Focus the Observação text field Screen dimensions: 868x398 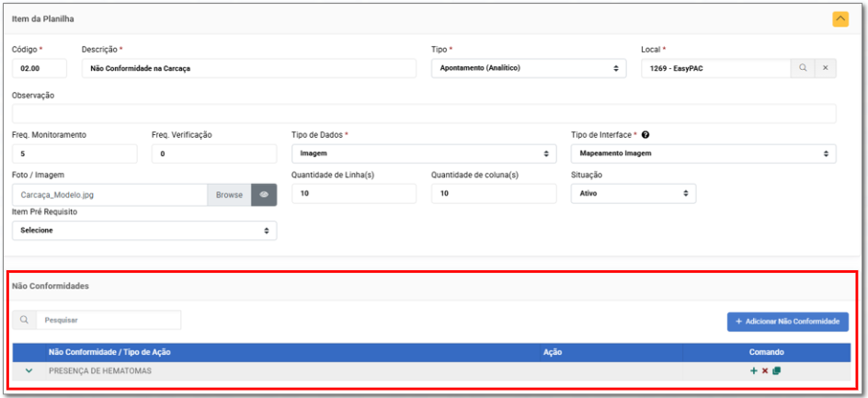(423, 113)
